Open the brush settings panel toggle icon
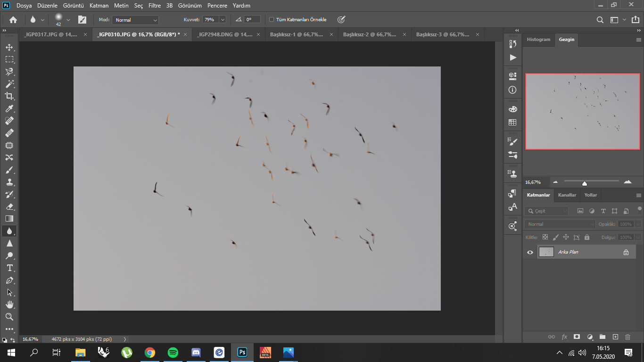Screen dimensions: 644x362 coord(82,20)
